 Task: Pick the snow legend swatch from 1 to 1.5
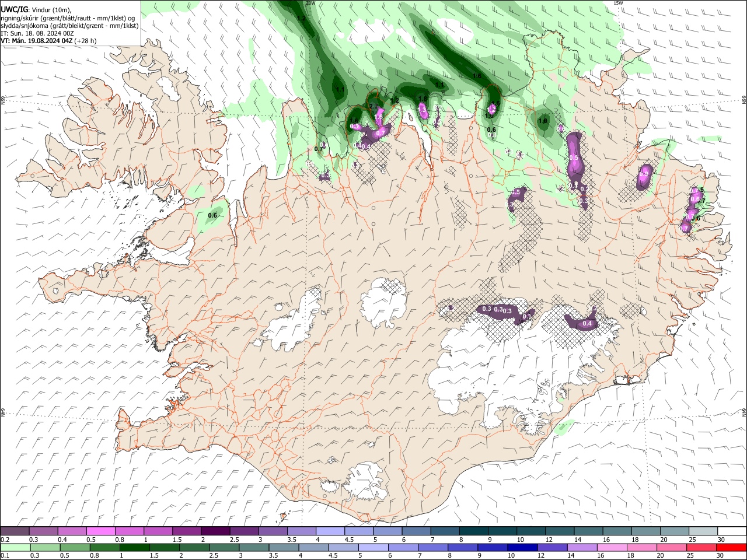158,531
